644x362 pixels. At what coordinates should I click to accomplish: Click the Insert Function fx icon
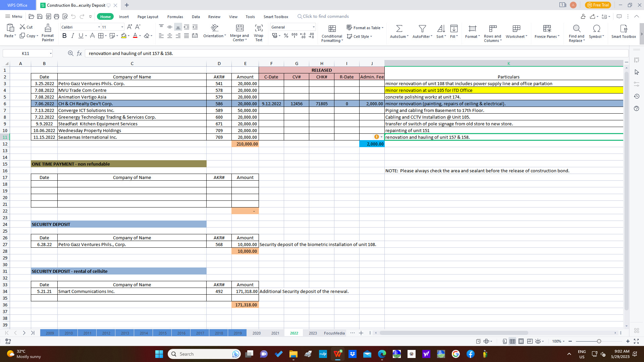click(x=79, y=53)
